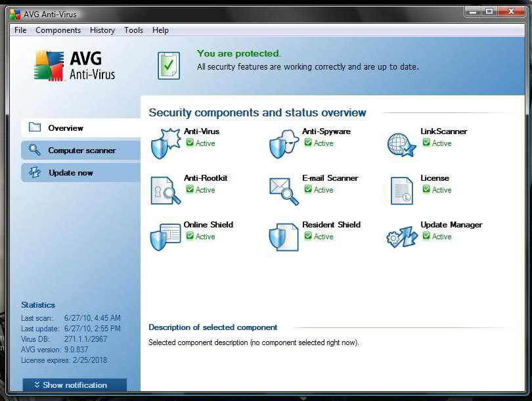The image size is (532, 401).
Task: Open the Anti-Rootkit document magnifier icon
Action: 166,191
